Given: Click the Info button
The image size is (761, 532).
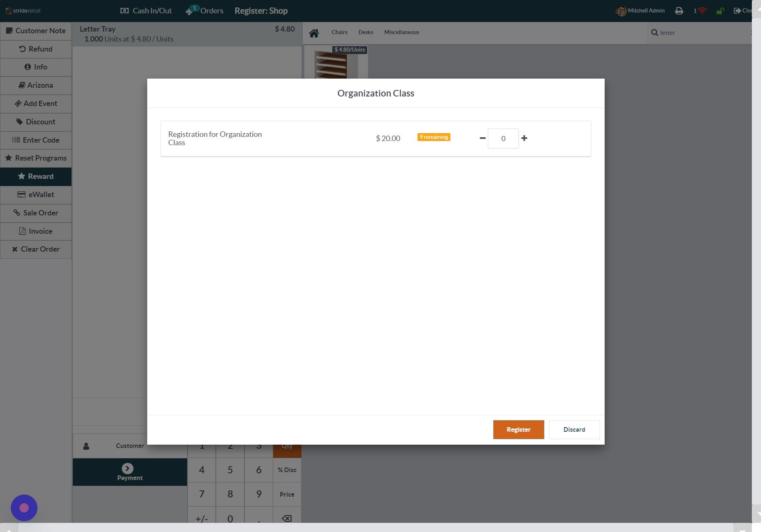Looking at the screenshot, I should coord(36,67).
